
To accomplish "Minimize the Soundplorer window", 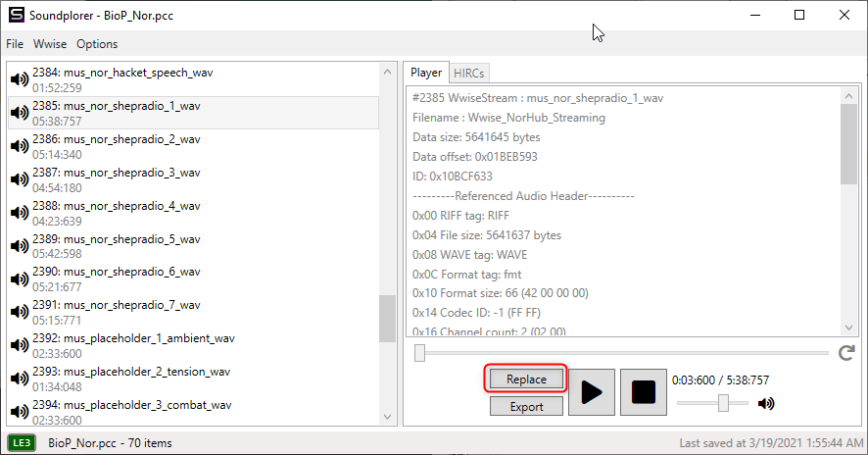I will [x=755, y=15].
